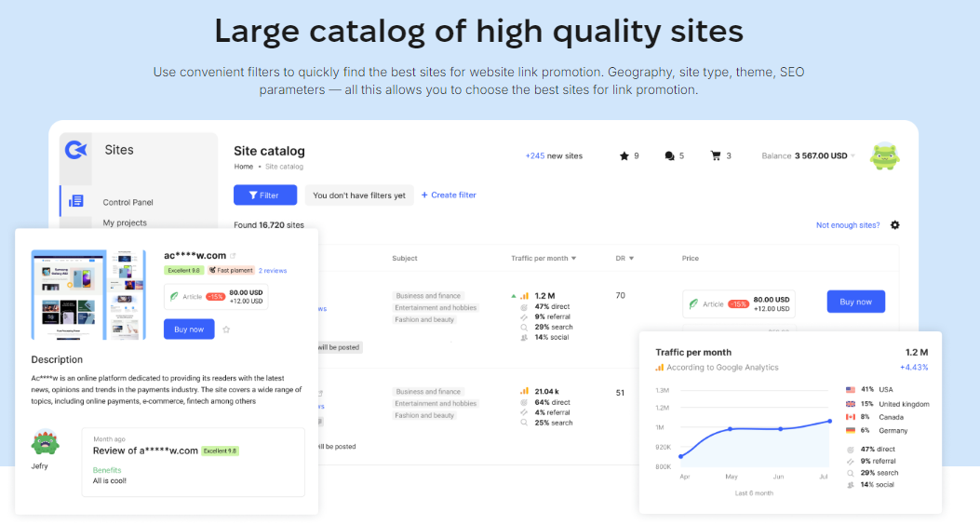Click Not enough sites? link
980x525 pixels.
pyautogui.click(x=848, y=225)
